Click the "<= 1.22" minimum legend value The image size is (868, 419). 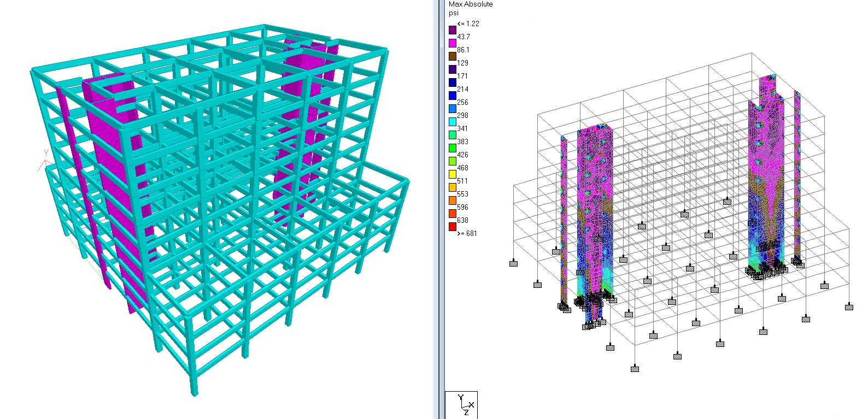tap(468, 23)
